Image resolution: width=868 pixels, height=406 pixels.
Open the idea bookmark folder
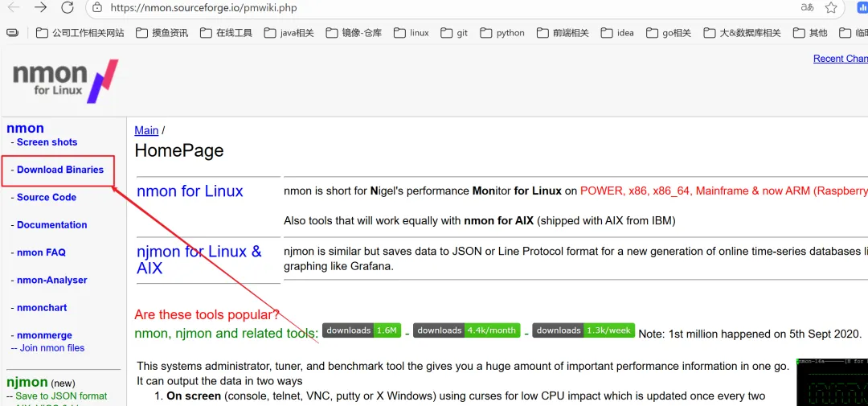pos(617,33)
